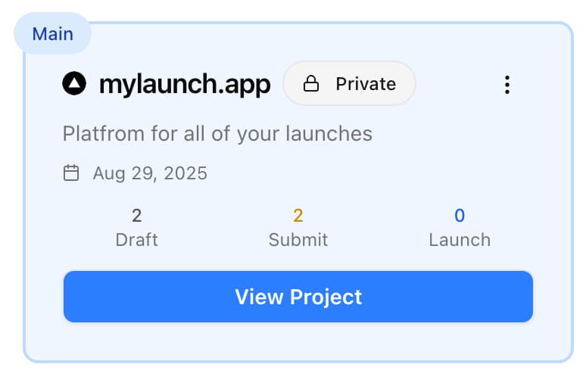The image size is (586, 392).
Task: Click the day '29' in the date
Action: click(x=144, y=173)
